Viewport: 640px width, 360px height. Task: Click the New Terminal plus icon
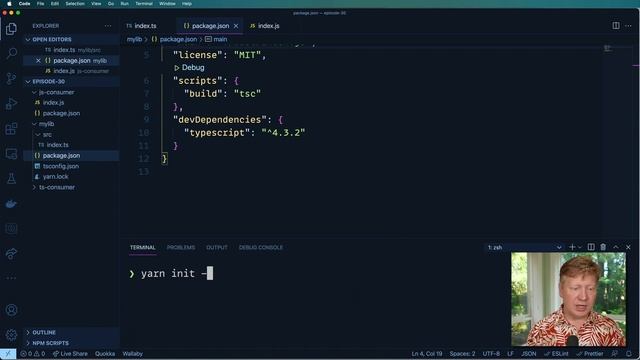572,247
